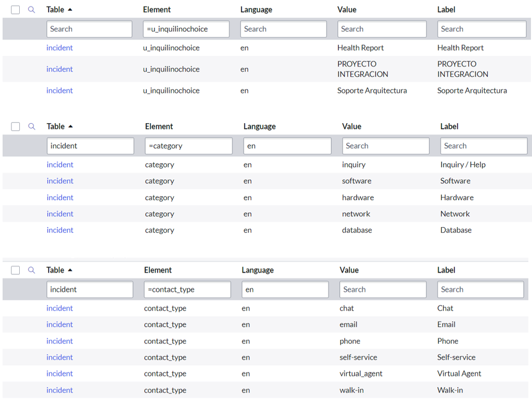Focus Value search field in contact_type list
Image resolution: width=532 pixels, height=399 pixels.
383,289
